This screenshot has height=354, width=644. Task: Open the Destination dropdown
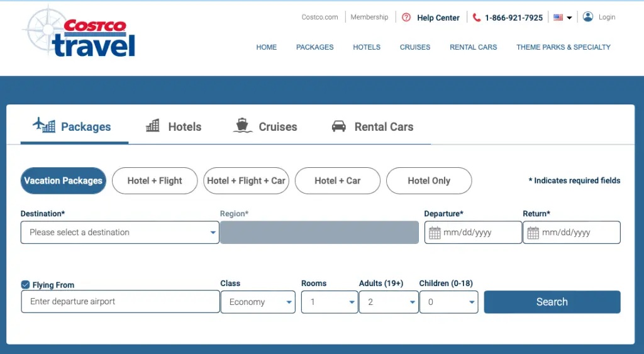pyautogui.click(x=120, y=233)
